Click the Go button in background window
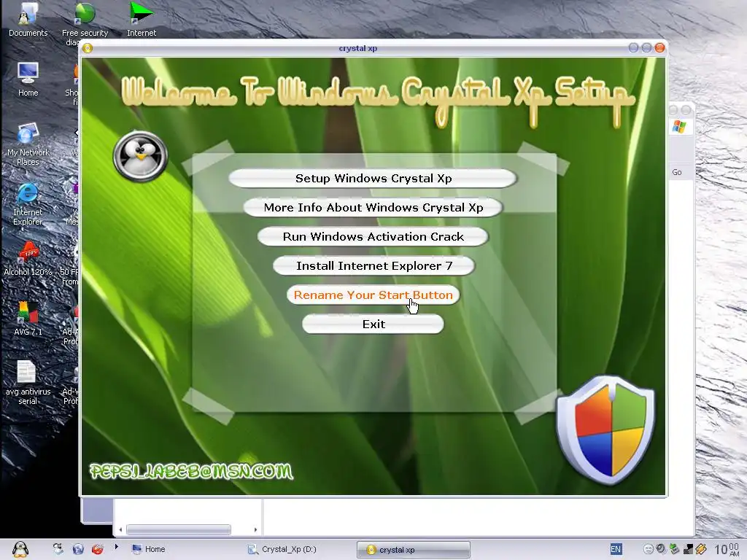This screenshot has width=747, height=560. (677, 172)
